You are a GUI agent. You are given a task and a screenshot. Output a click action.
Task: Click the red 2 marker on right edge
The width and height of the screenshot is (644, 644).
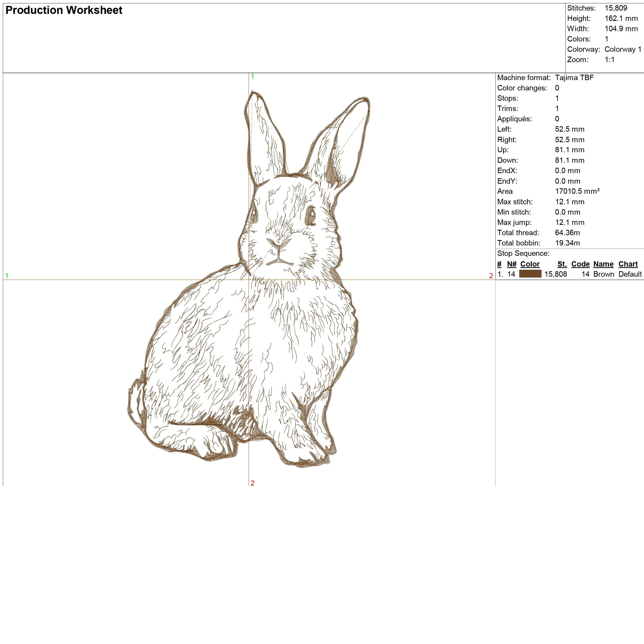(491, 276)
